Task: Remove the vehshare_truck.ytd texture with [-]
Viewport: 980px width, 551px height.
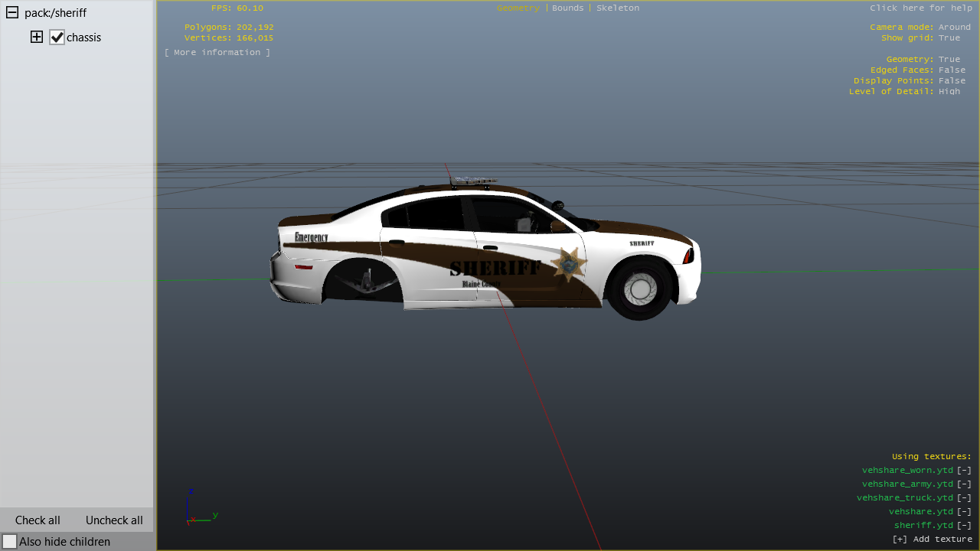Action: tap(964, 497)
